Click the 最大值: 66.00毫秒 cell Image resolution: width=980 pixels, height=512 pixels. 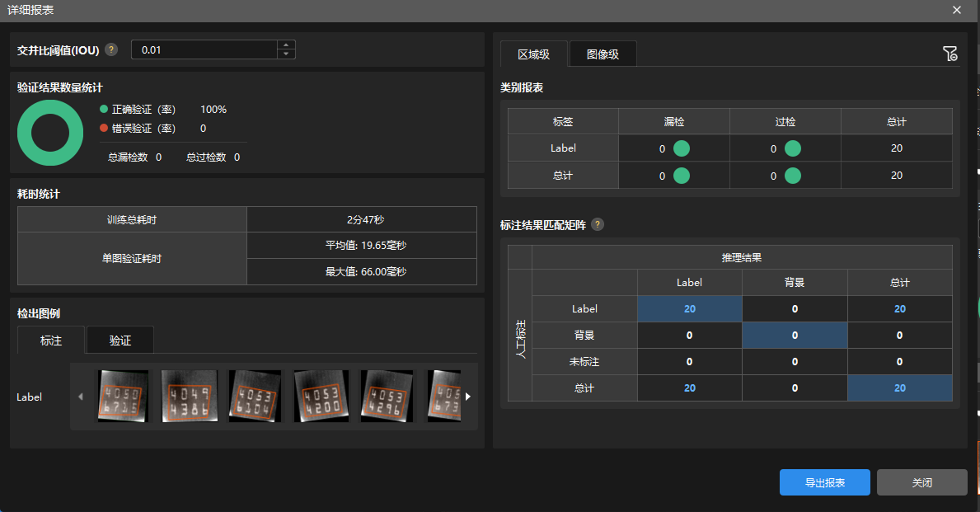tap(362, 271)
